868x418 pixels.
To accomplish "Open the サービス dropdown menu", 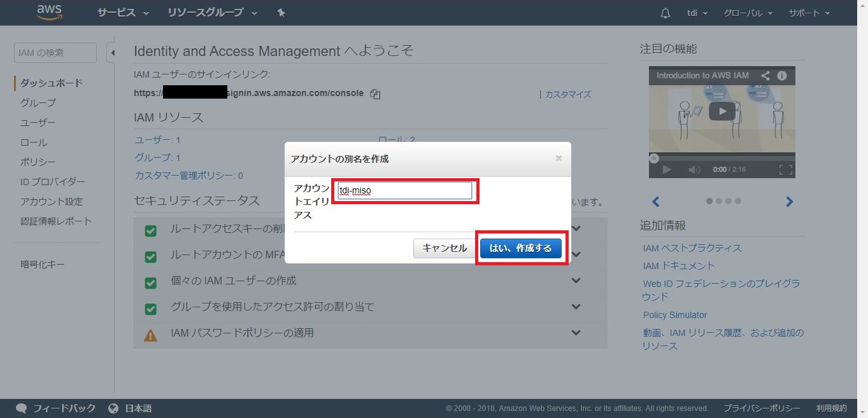I will click(x=123, y=13).
